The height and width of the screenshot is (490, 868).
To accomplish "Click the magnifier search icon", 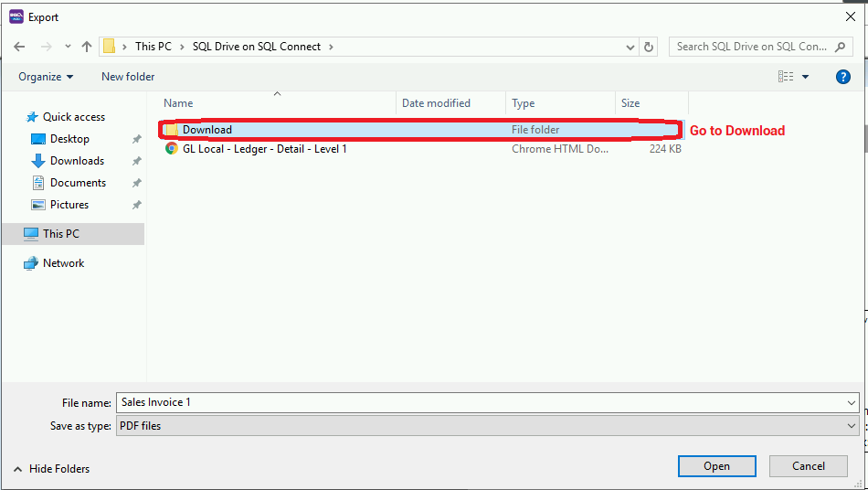I will [x=841, y=47].
